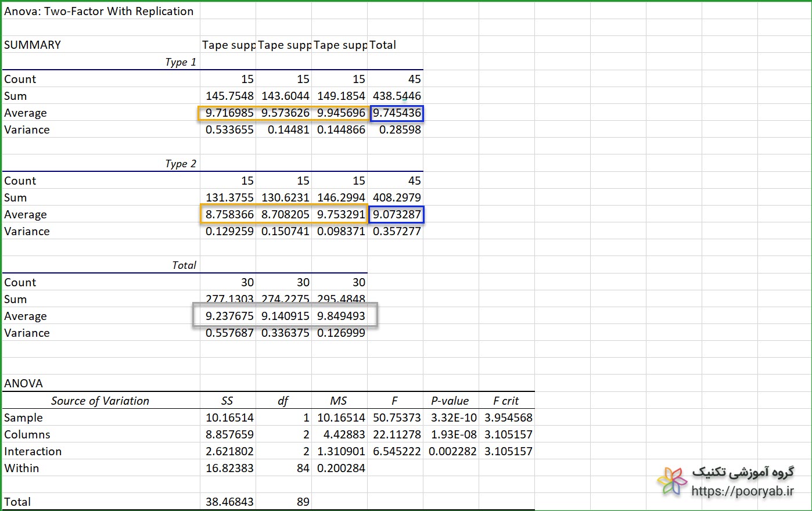Select the SUMMARY heading cell

(33, 45)
